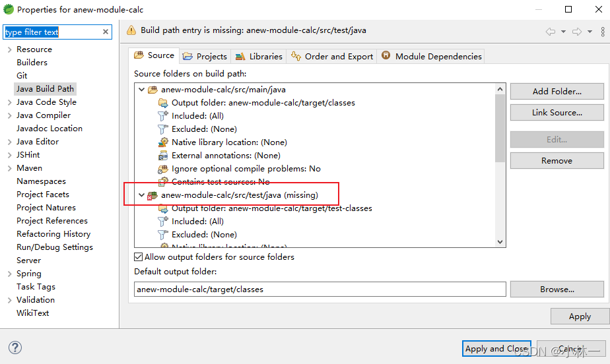
Task: Click the missing test/java folder error icon
Action: 152,195
